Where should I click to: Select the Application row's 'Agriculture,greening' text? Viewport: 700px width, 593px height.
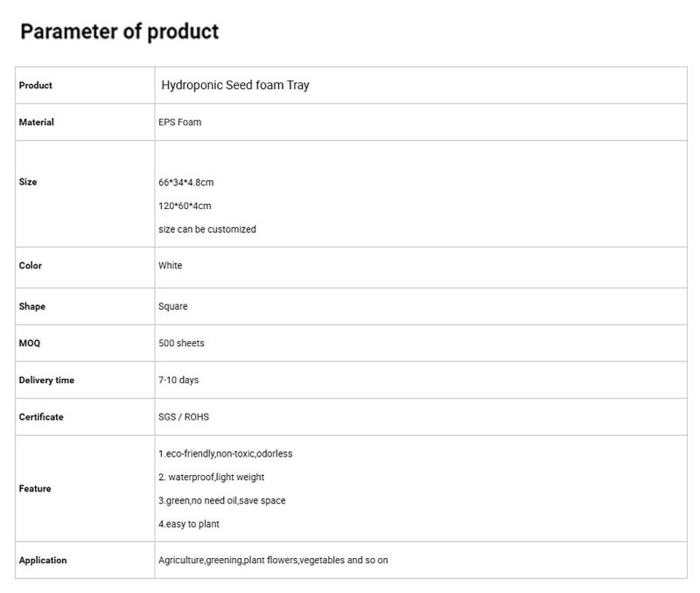click(x=200, y=561)
